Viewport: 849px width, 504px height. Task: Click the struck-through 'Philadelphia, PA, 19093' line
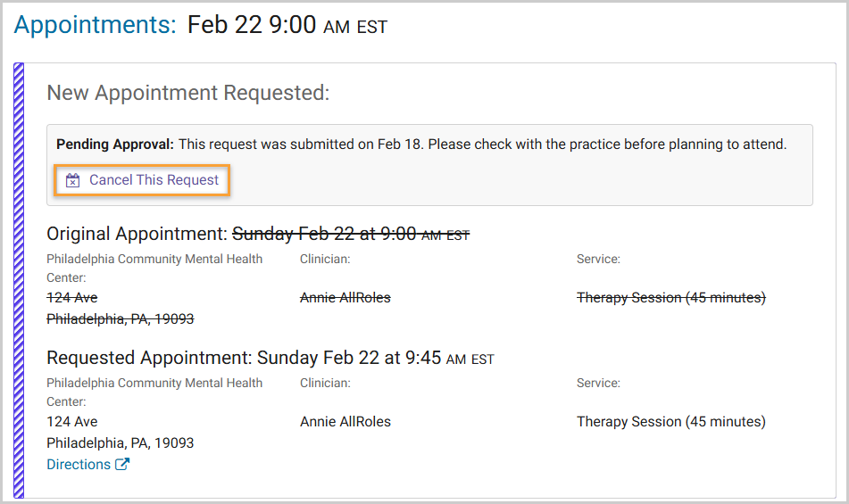pos(121,319)
